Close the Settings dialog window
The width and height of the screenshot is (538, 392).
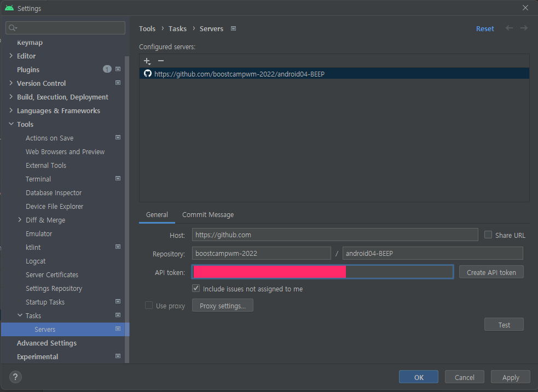click(525, 8)
